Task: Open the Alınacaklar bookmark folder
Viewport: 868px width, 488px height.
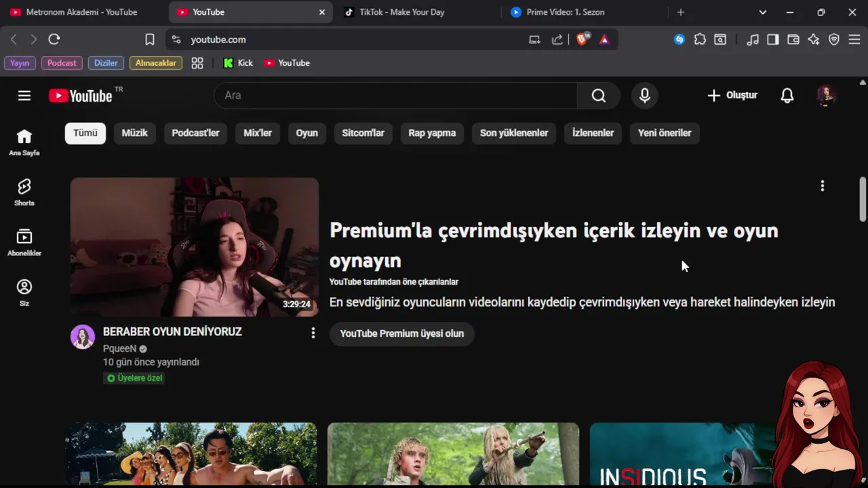Action: click(156, 63)
